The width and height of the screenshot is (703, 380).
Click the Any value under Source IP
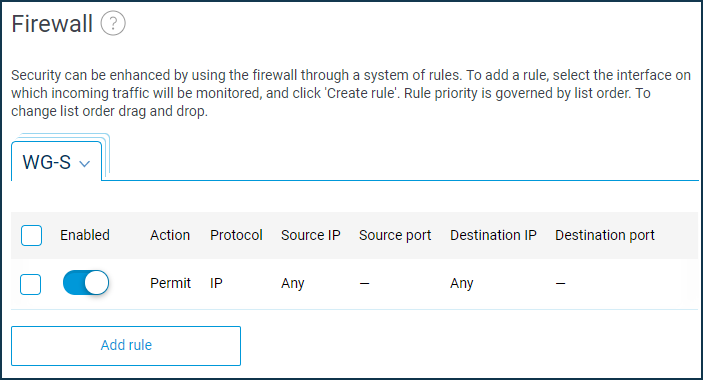tap(293, 283)
